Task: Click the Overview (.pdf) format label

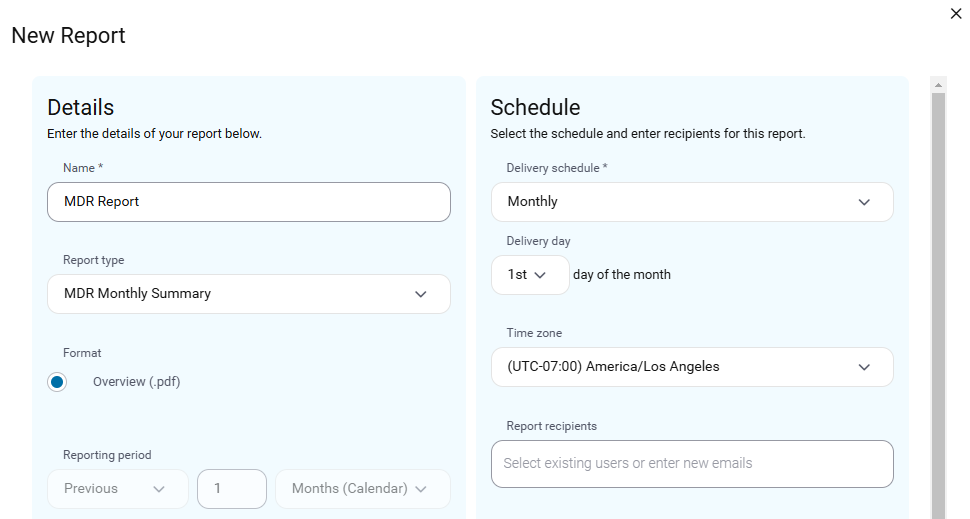Action: (x=137, y=382)
